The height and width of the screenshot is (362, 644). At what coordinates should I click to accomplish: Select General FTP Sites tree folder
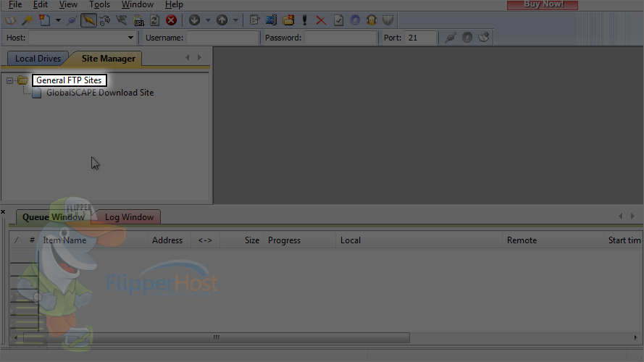click(69, 80)
